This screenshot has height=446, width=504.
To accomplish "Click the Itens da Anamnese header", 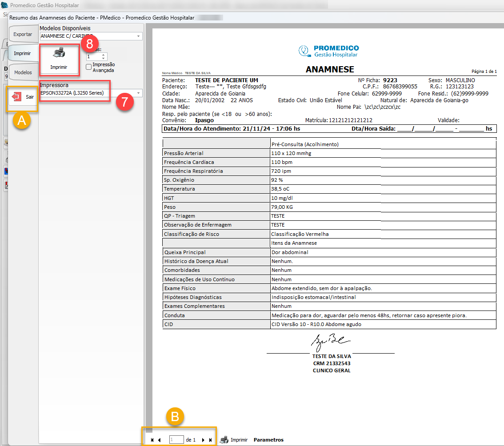I will [294, 243].
